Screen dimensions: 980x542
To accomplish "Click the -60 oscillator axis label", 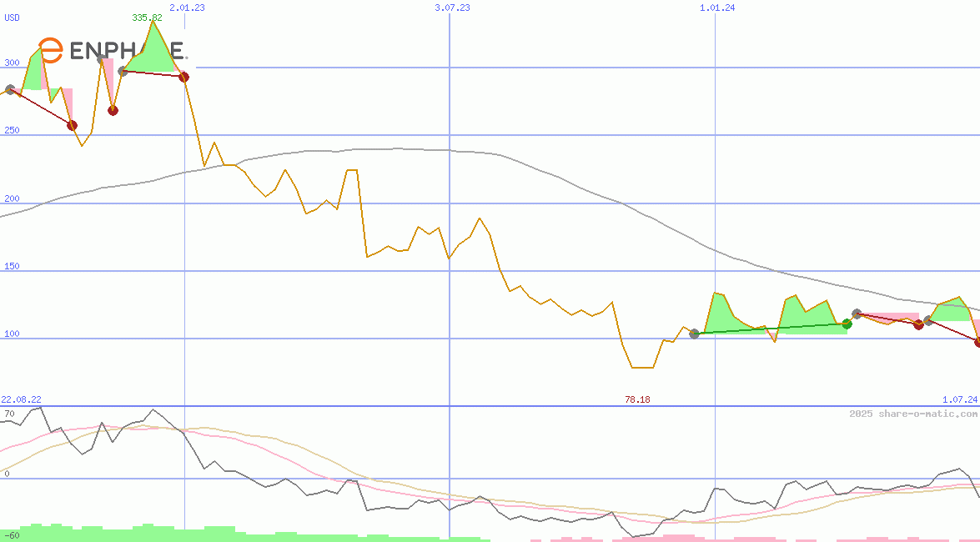I will (x=12, y=536).
